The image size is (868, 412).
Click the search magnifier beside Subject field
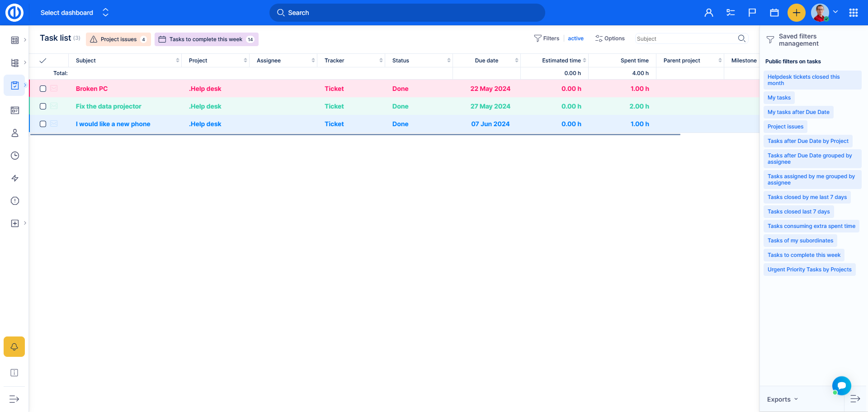click(x=741, y=38)
